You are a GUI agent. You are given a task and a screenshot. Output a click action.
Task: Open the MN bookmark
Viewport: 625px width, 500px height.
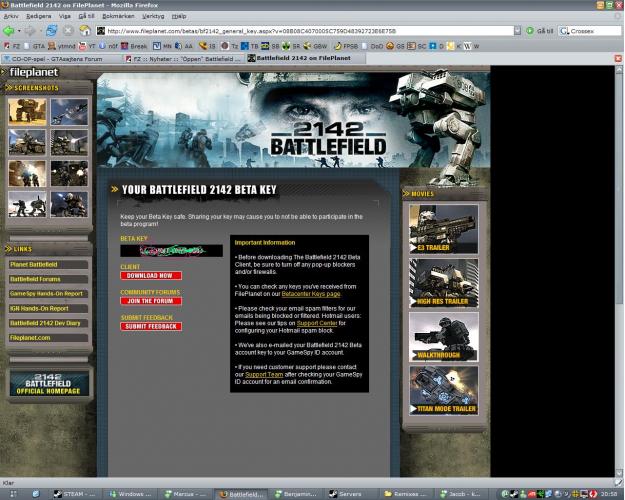coord(162,46)
